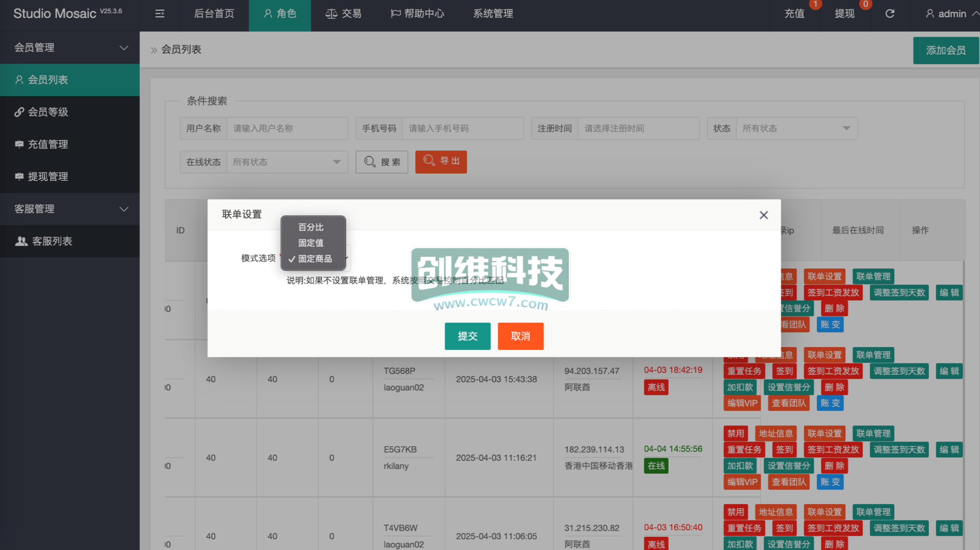
Task: Click the E5G7KB invite code text
Action: (x=400, y=449)
